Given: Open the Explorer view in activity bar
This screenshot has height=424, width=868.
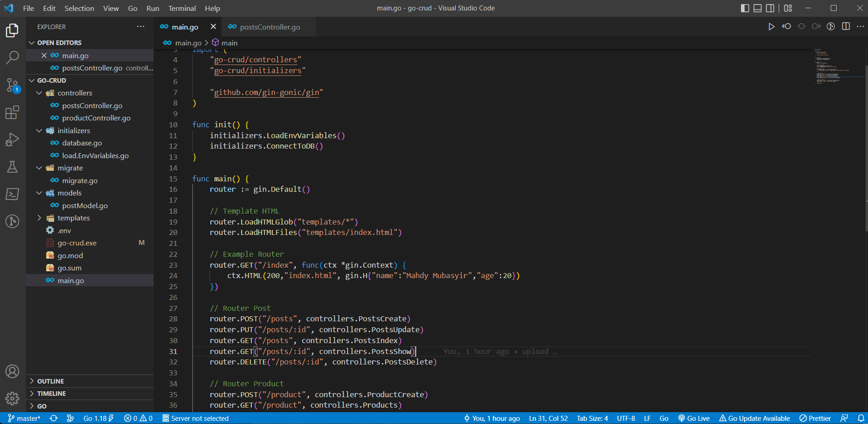Looking at the screenshot, I should (x=12, y=30).
